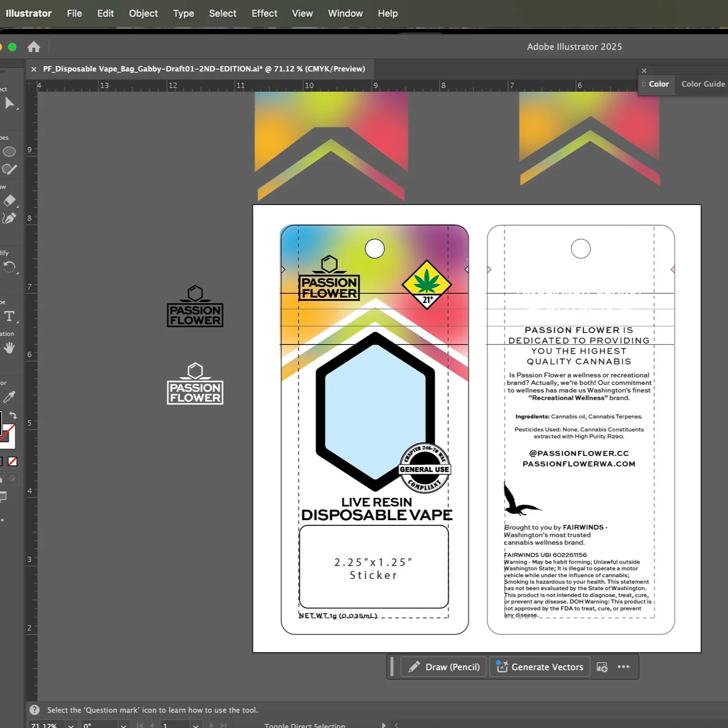The height and width of the screenshot is (728, 728).
Task: Open the Type menu
Action: point(183,14)
